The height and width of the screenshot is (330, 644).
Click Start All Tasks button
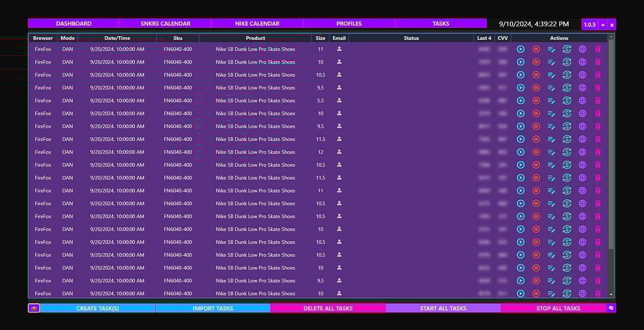443,308
